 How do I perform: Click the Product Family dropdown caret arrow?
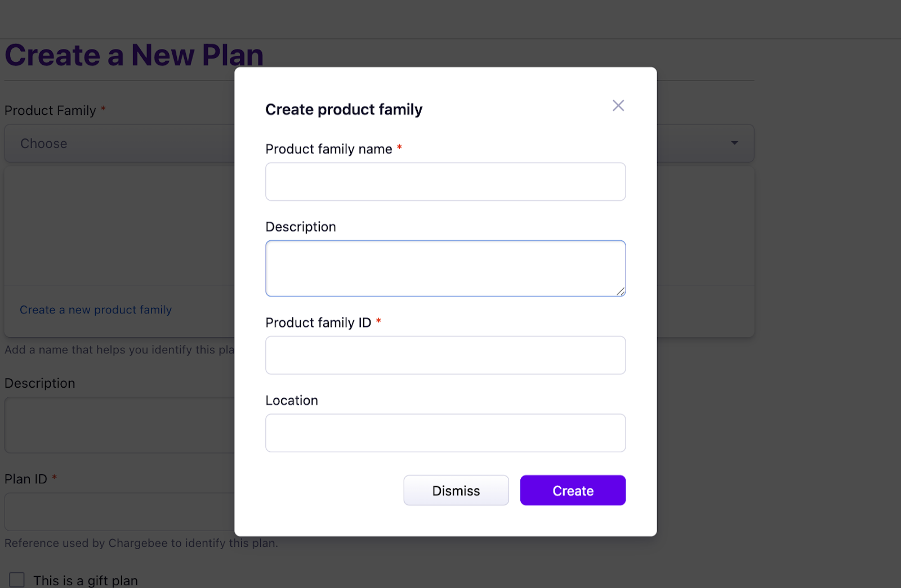pyautogui.click(x=734, y=143)
